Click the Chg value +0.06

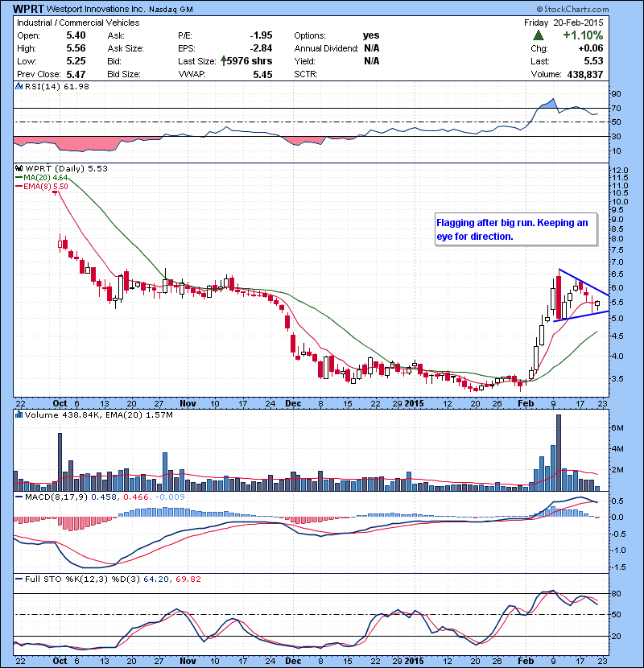(591, 48)
